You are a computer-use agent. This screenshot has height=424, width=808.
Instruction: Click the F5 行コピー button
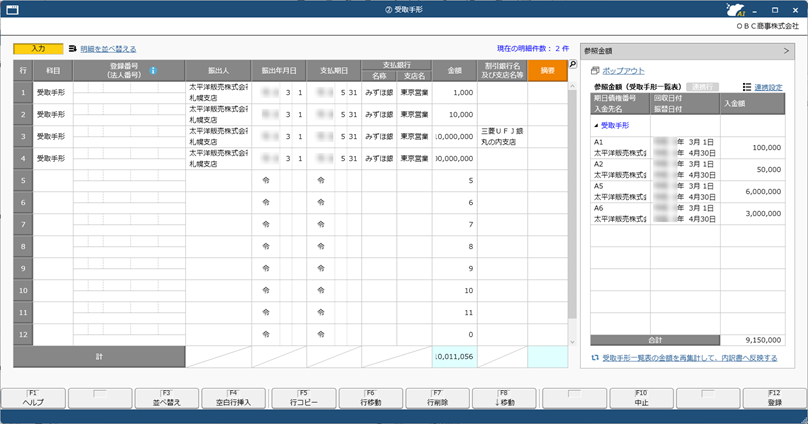tap(304, 398)
